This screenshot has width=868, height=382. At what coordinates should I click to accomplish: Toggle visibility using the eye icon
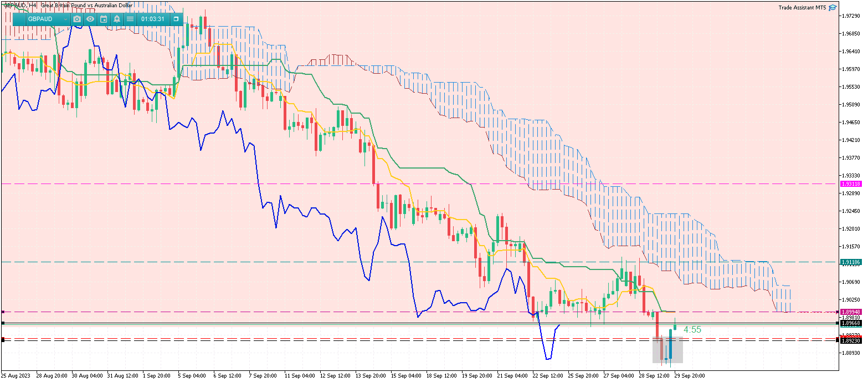tap(90, 19)
